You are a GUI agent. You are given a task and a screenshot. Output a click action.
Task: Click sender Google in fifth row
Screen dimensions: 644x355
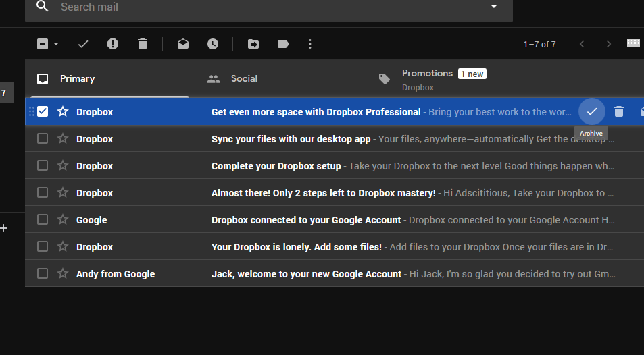click(x=92, y=220)
